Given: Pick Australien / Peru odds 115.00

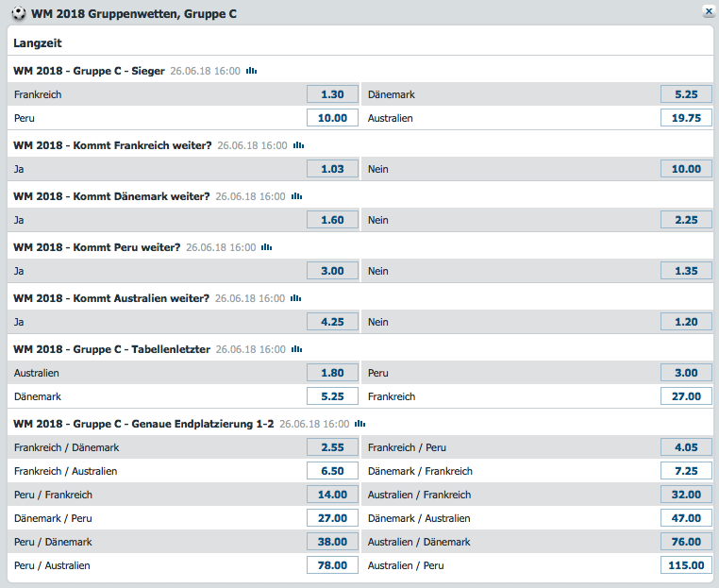Looking at the screenshot, I should 686,565.
